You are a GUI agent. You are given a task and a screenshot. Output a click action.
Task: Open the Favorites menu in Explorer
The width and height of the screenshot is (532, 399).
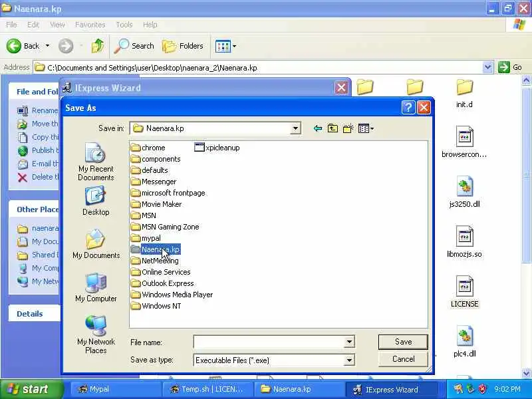90,25
